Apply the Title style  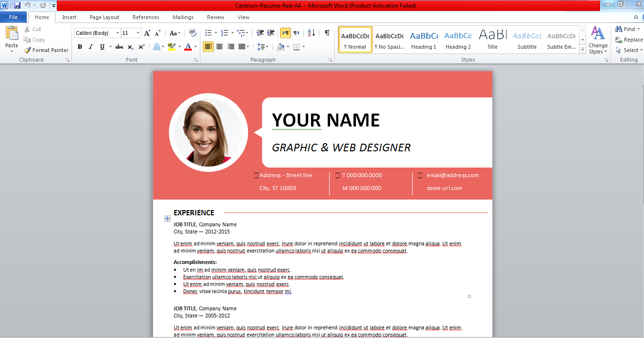tap(492, 40)
